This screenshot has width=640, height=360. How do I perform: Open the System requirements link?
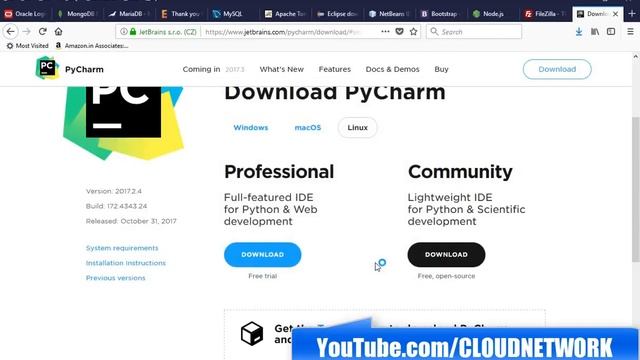click(x=122, y=248)
